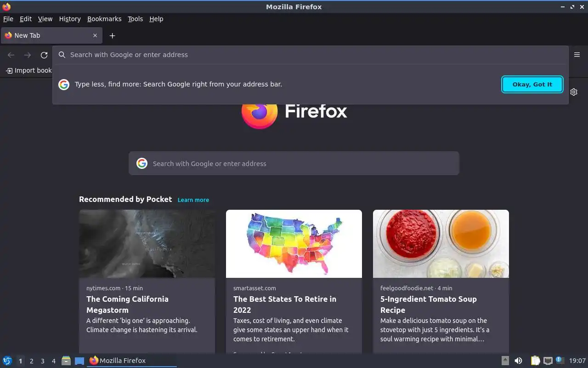
Task: Click the Recommended by Pocket heading
Action: click(125, 199)
